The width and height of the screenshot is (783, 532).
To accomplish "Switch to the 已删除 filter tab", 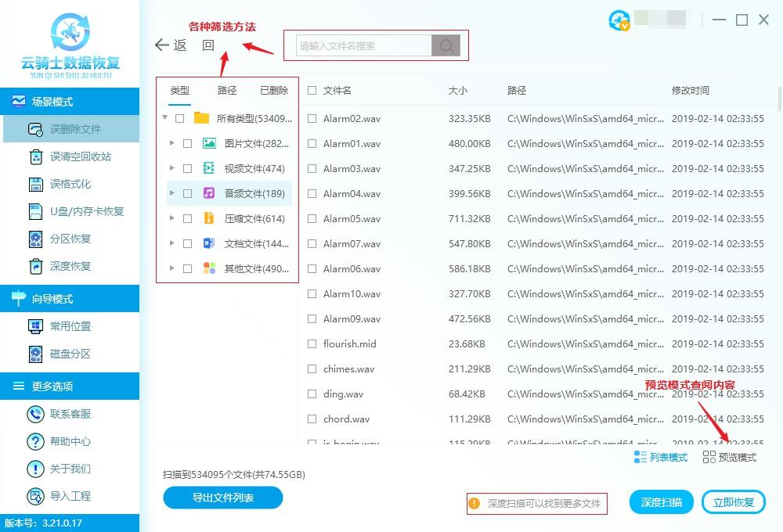I will (x=274, y=90).
